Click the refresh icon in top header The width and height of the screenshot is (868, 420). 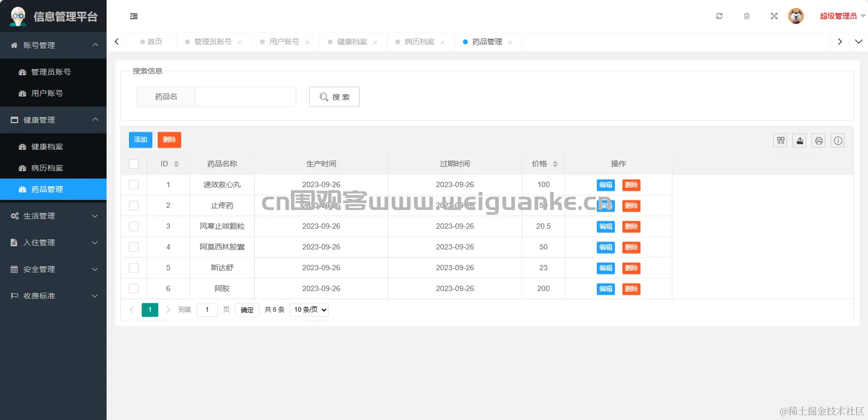click(x=719, y=16)
